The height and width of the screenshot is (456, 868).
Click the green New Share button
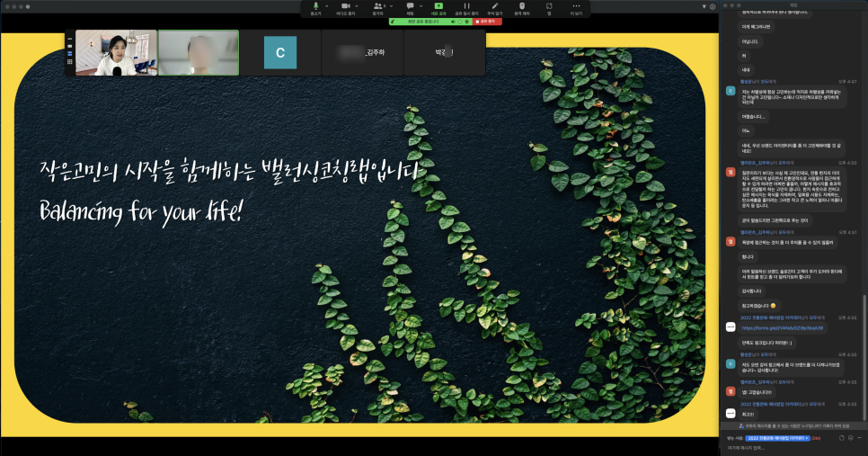[x=438, y=6]
